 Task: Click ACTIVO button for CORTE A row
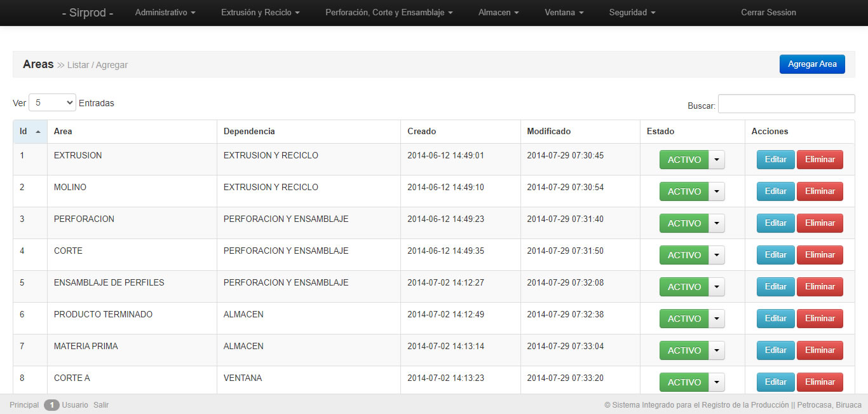coord(684,382)
